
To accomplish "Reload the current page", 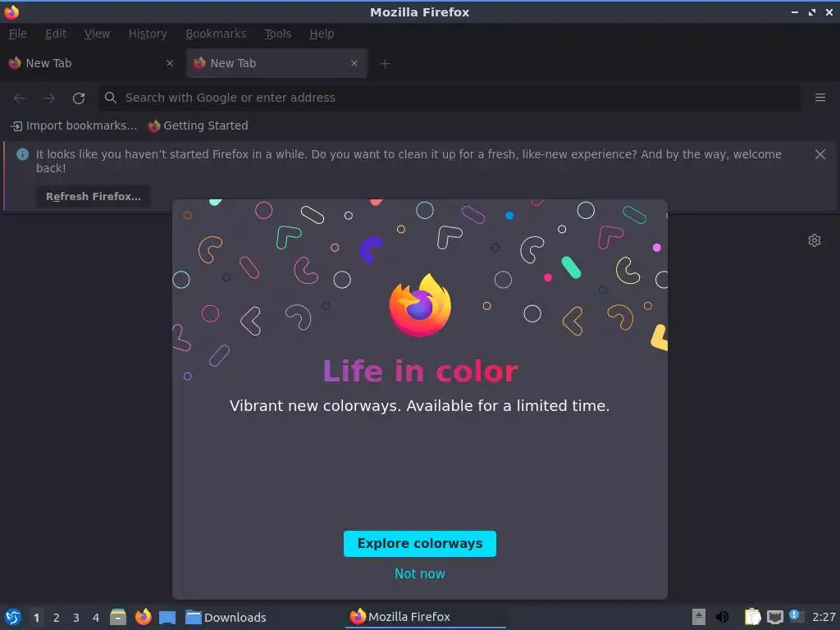I will [x=79, y=98].
